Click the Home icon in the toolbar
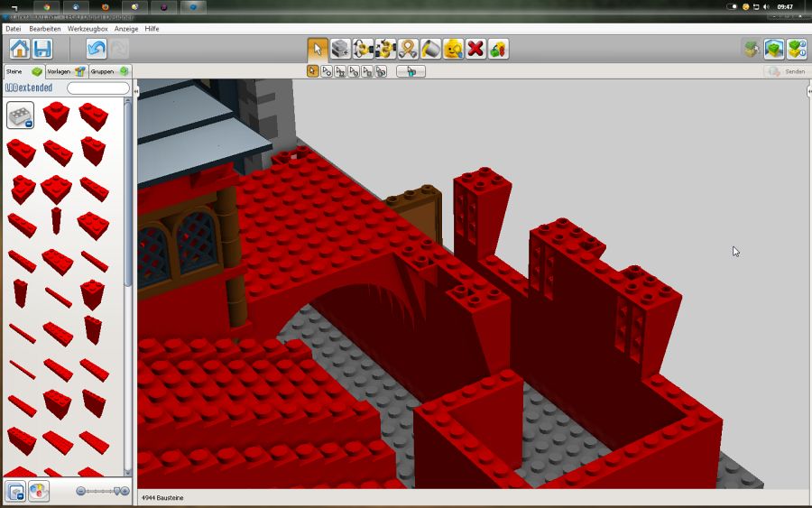The height and width of the screenshot is (508, 812). [x=19, y=49]
